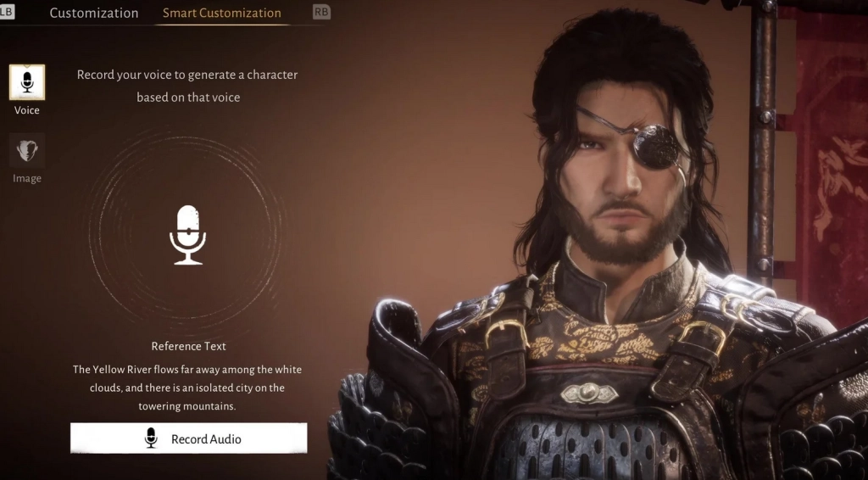868x480 pixels.
Task: Click the Image label in sidebar
Action: pos(27,178)
